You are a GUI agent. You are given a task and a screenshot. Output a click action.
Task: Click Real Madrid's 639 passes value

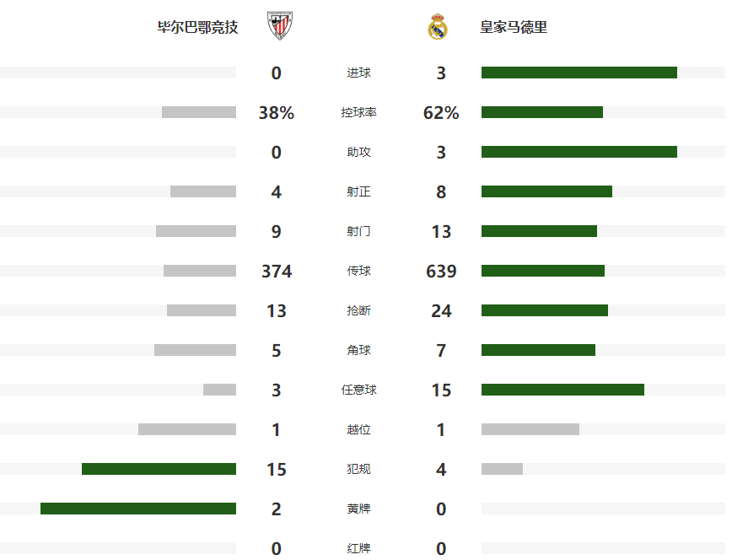441,271
